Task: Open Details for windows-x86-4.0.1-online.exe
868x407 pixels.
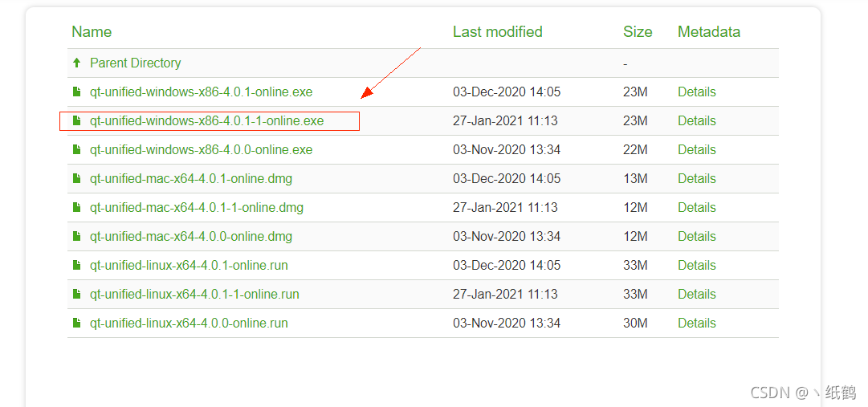Action: 696,92
